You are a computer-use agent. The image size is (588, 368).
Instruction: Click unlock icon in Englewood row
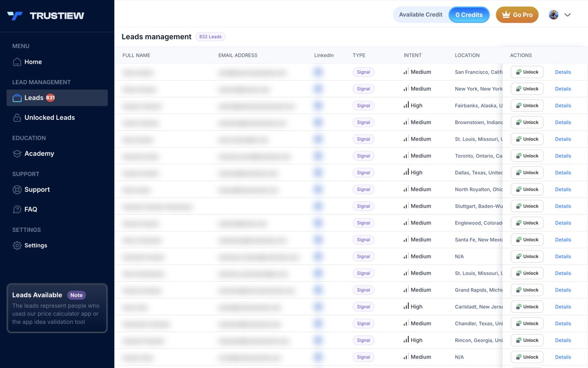(518, 223)
